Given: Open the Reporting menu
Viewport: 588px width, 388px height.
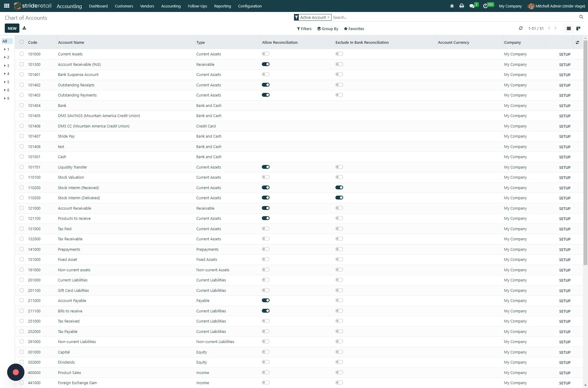Looking at the screenshot, I should pyautogui.click(x=223, y=6).
